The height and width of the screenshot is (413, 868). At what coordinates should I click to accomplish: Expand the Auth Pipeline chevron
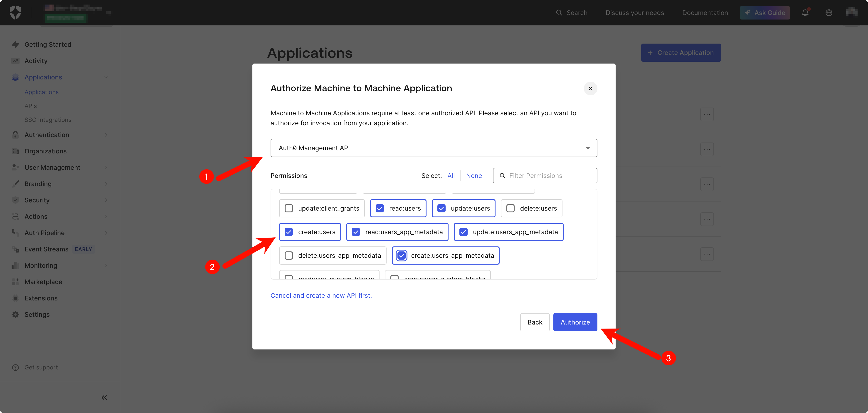[x=106, y=233]
